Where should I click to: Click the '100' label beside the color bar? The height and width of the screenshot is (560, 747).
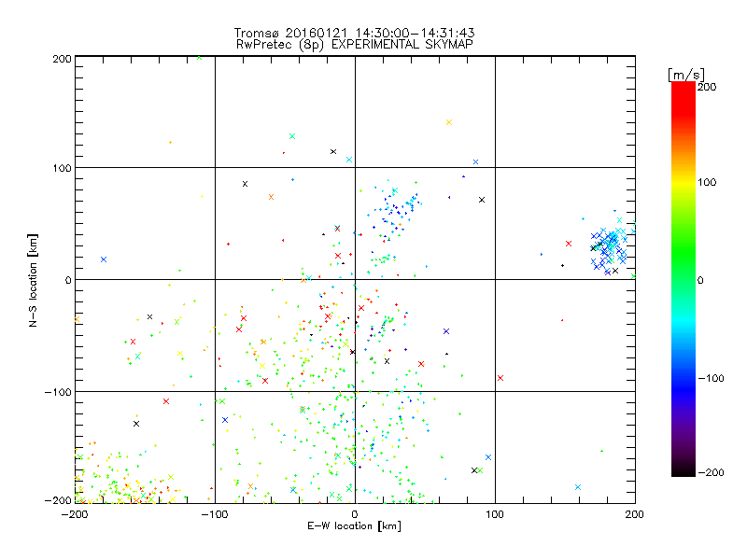(707, 182)
